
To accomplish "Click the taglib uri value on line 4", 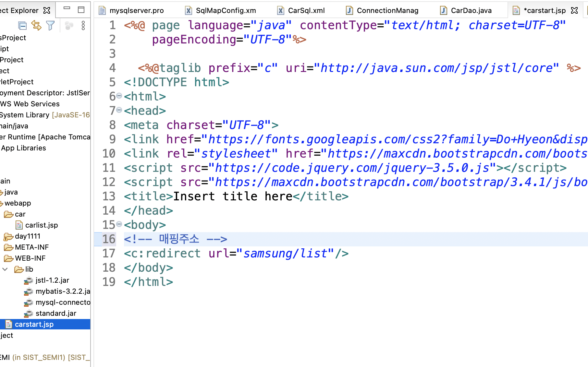I will click(x=436, y=68).
